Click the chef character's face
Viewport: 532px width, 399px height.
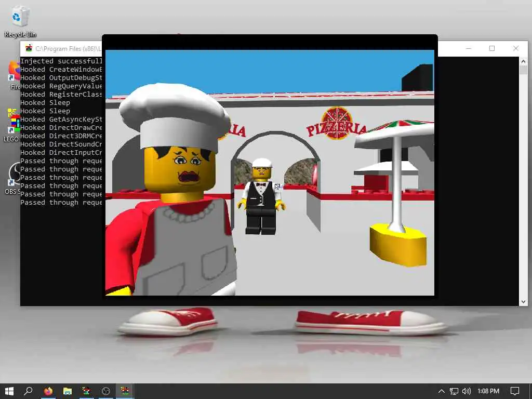[x=180, y=169]
